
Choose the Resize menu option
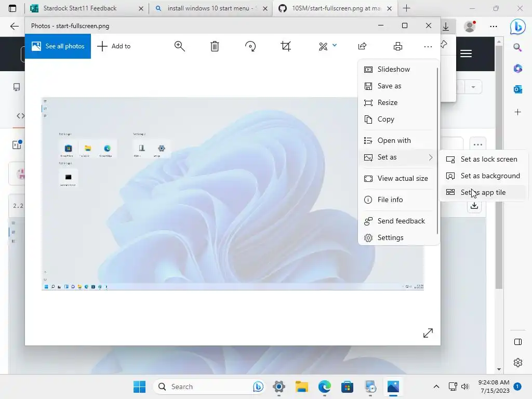pyautogui.click(x=398, y=102)
